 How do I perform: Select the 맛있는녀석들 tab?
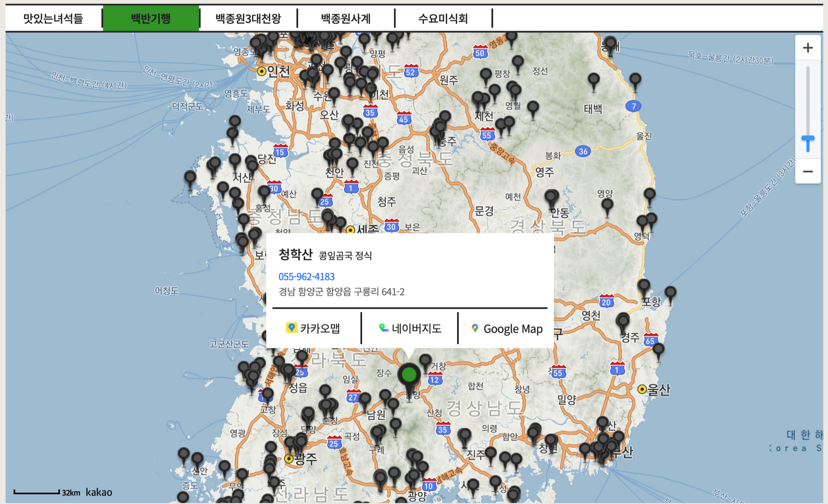click(x=53, y=19)
